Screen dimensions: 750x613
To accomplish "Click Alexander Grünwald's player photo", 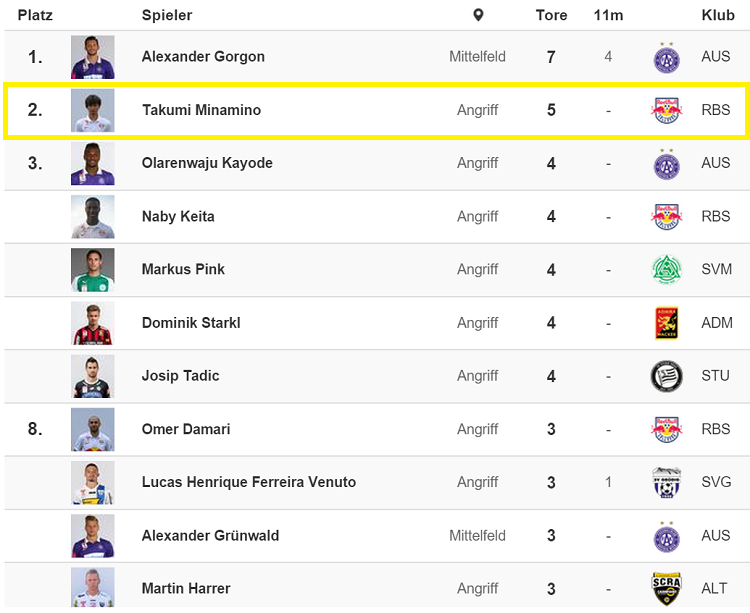I will pos(93,535).
